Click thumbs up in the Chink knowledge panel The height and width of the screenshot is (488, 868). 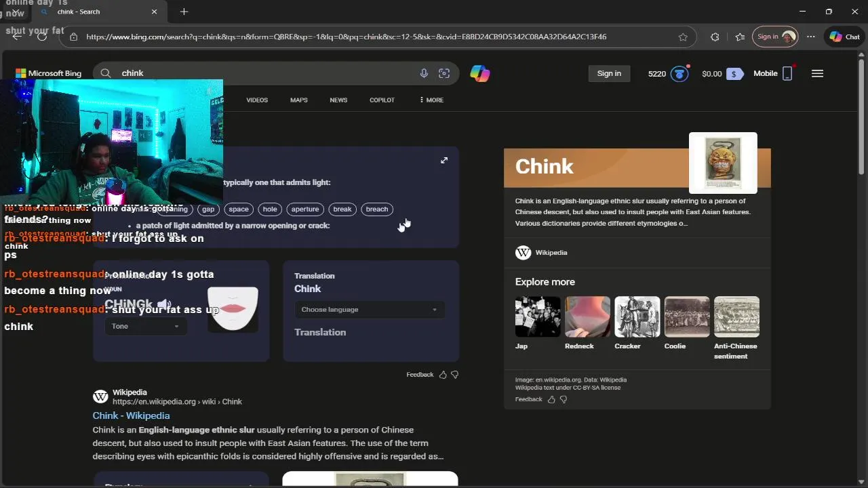pos(551,399)
